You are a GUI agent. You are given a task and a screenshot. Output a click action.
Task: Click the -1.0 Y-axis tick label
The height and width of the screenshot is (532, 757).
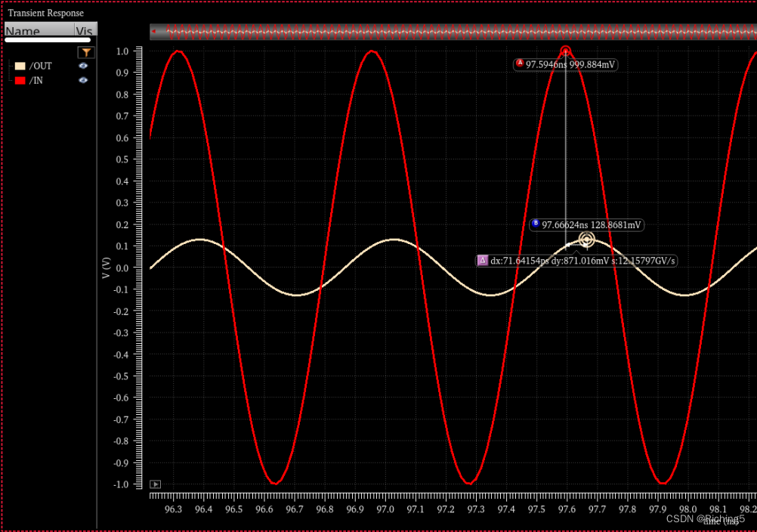(121, 484)
